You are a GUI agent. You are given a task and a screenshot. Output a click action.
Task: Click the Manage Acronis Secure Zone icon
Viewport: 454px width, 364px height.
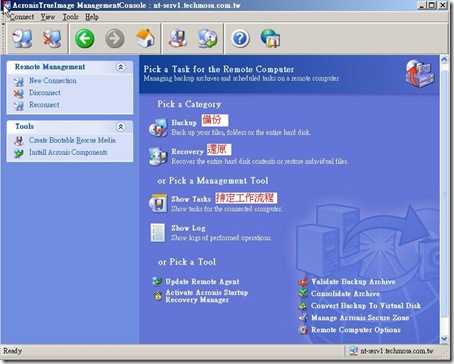click(x=303, y=318)
